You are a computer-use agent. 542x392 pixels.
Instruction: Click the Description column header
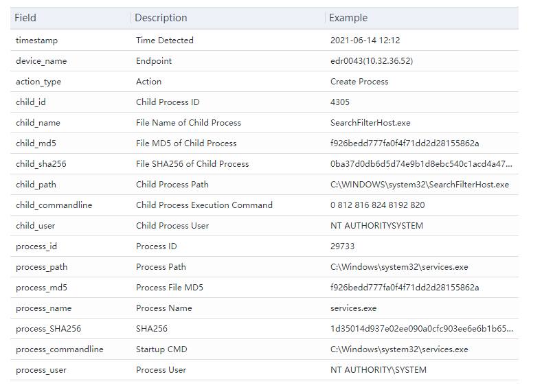click(161, 18)
